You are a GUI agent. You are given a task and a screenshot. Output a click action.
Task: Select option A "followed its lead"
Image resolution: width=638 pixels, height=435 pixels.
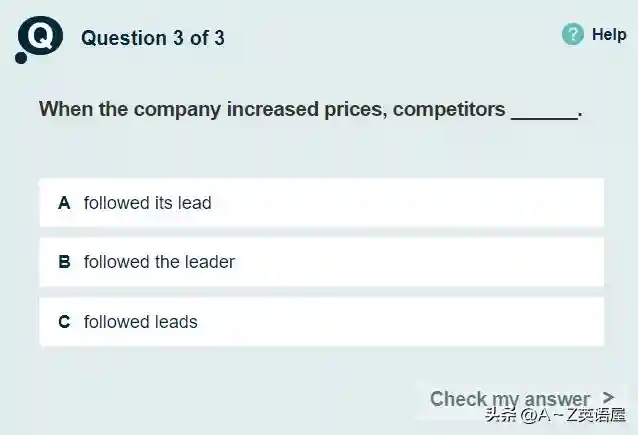click(321, 203)
